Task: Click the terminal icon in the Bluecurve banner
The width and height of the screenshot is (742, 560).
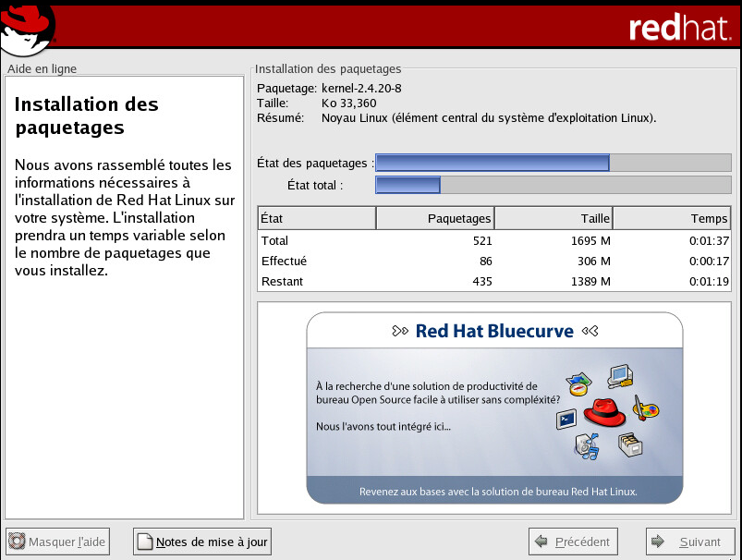Action: click(x=566, y=420)
